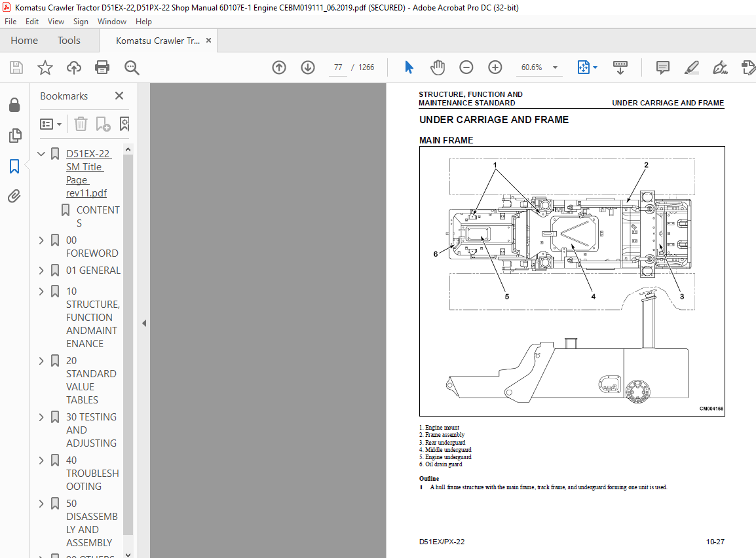Viewport: 756px width, 558px height.
Task: Expand the 00 FOREWORD bookmark
Action: pos(41,240)
